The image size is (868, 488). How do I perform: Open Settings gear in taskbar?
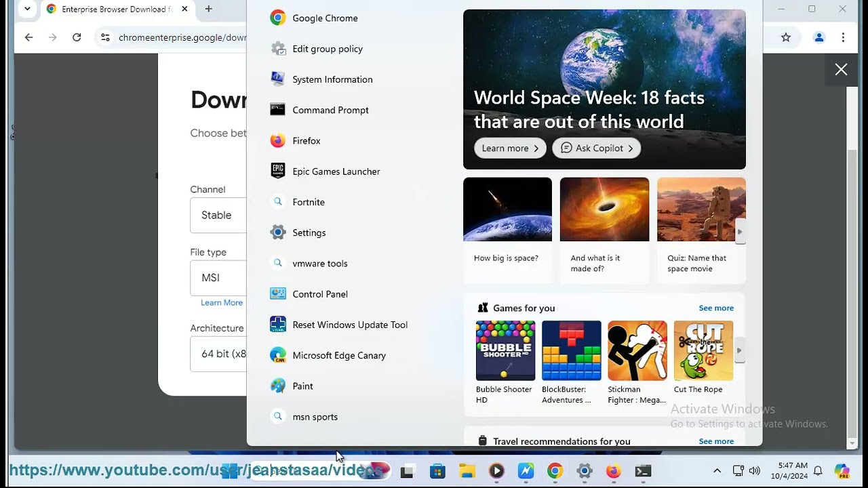point(585,471)
